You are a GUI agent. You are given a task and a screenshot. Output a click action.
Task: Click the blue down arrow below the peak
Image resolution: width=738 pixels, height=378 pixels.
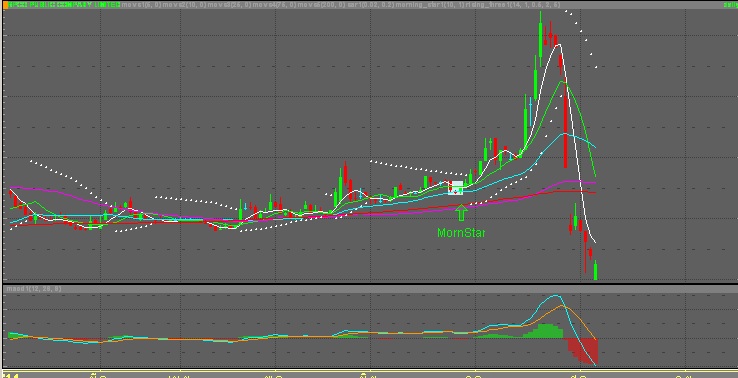(530, 110)
